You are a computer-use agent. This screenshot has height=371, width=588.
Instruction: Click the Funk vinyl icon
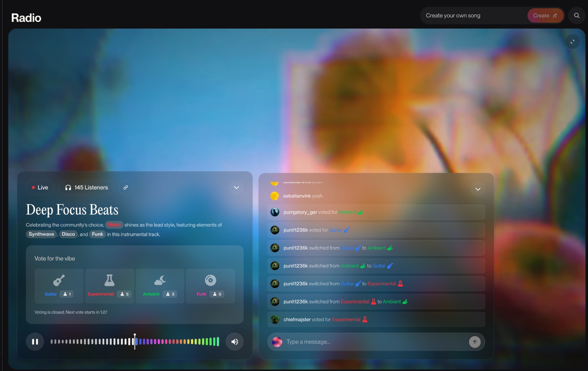tap(210, 280)
